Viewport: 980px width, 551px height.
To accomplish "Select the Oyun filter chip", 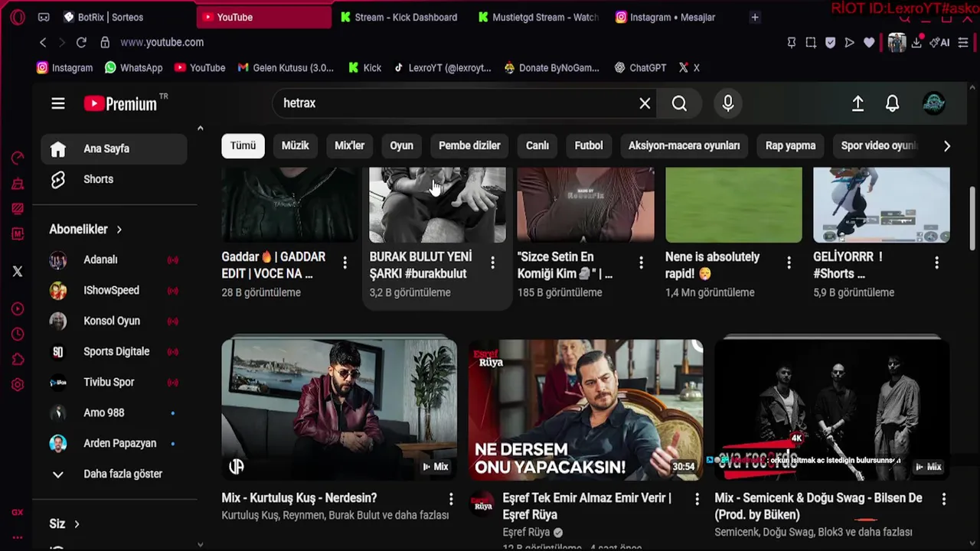I will point(401,146).
